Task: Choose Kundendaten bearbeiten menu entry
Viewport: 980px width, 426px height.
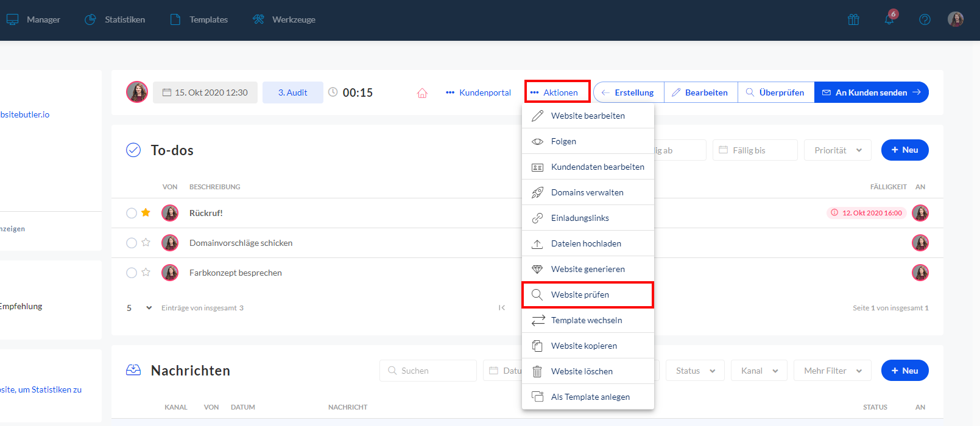Action: (588, 167)
